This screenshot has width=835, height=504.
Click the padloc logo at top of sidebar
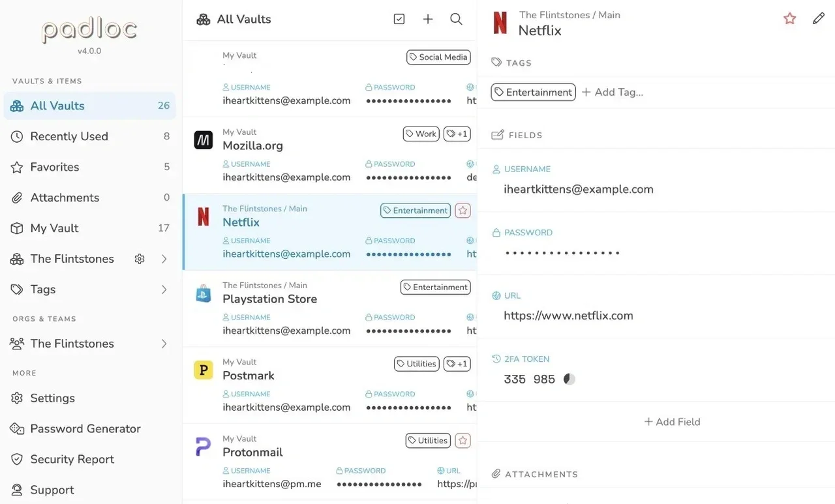(x=89, y=30)
